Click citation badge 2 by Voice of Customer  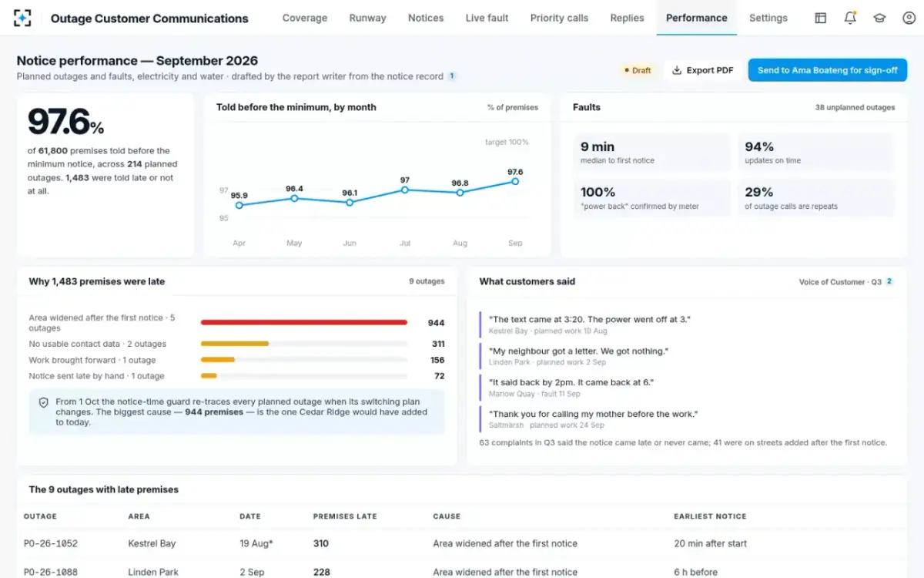[889, 281]
